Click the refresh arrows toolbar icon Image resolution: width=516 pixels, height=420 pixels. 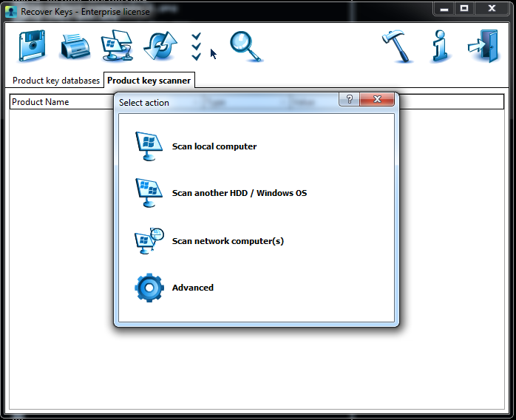point(160,46)
